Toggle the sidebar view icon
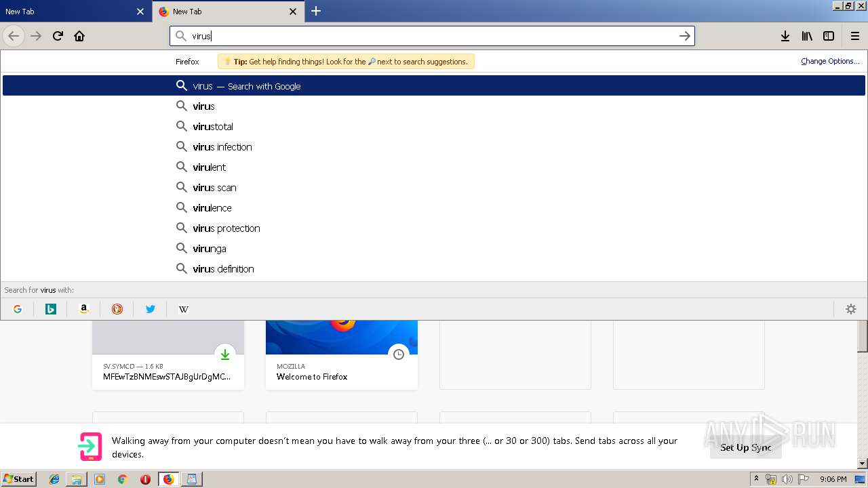The height and width of the screenshot is (488, 868). click(829, 36)
